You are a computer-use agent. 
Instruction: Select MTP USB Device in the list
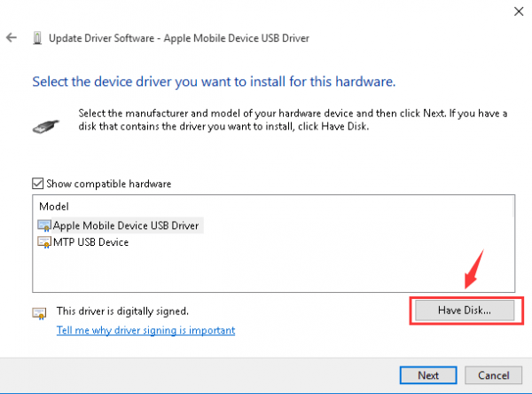[92, 242]
